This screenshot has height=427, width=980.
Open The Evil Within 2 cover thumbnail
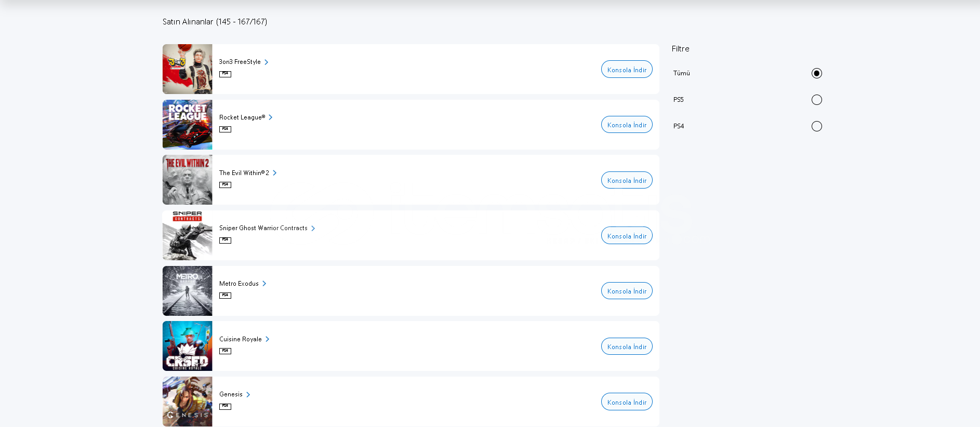188,180
